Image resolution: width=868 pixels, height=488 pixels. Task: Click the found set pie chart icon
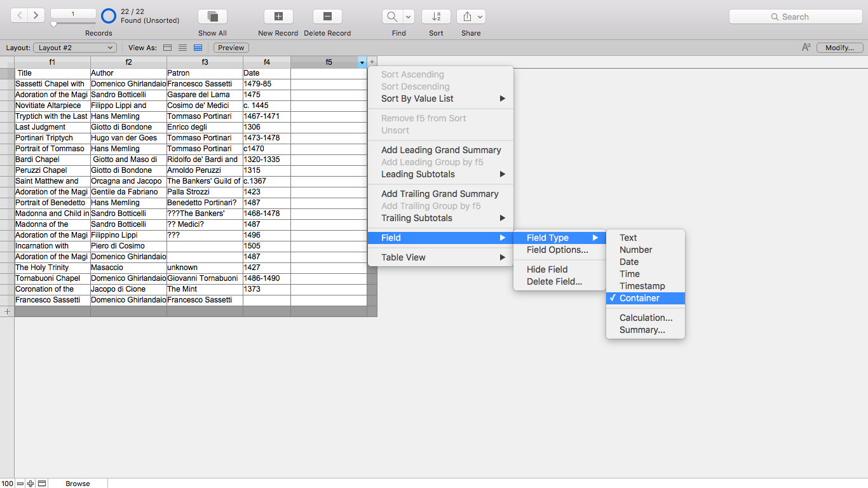pos(109,16)
